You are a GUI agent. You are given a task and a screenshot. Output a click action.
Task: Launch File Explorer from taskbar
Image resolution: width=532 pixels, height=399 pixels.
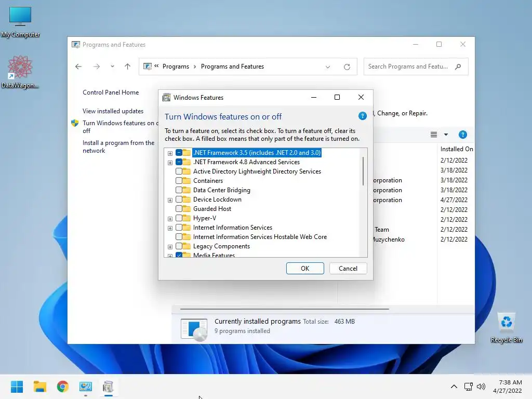(x=39, y=387)
